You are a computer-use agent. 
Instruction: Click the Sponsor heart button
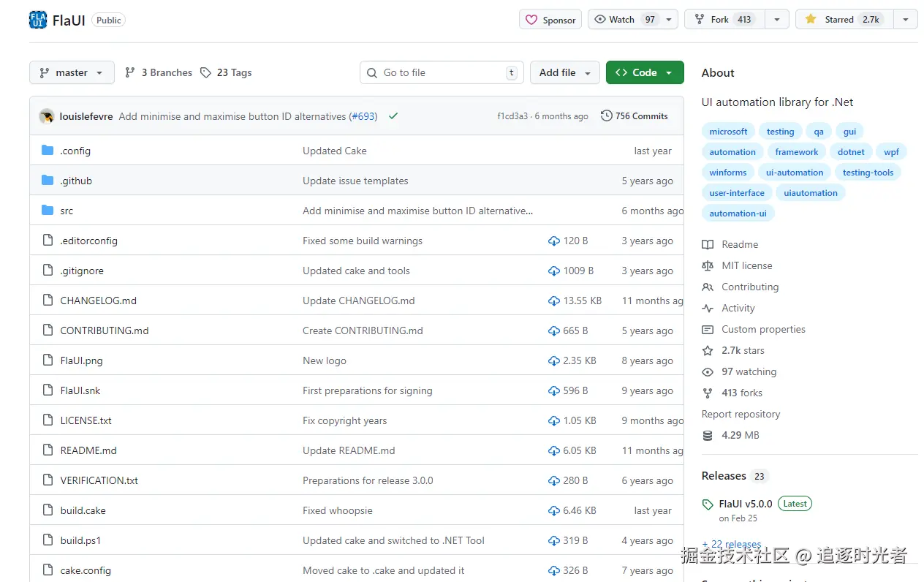[x=550, y=20]
